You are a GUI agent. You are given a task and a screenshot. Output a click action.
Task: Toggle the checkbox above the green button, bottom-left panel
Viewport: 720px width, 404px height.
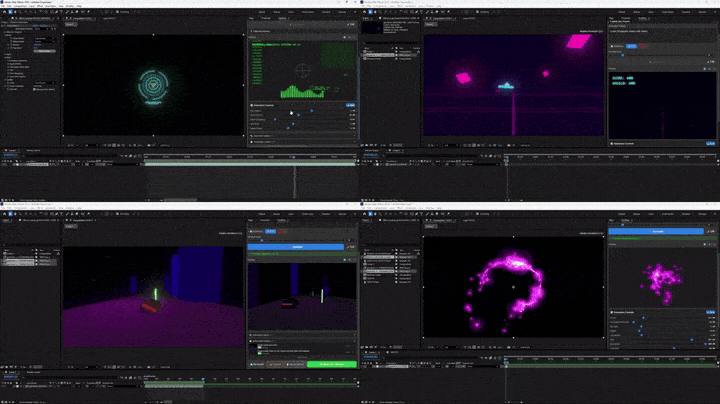click(x=261, y=352)
